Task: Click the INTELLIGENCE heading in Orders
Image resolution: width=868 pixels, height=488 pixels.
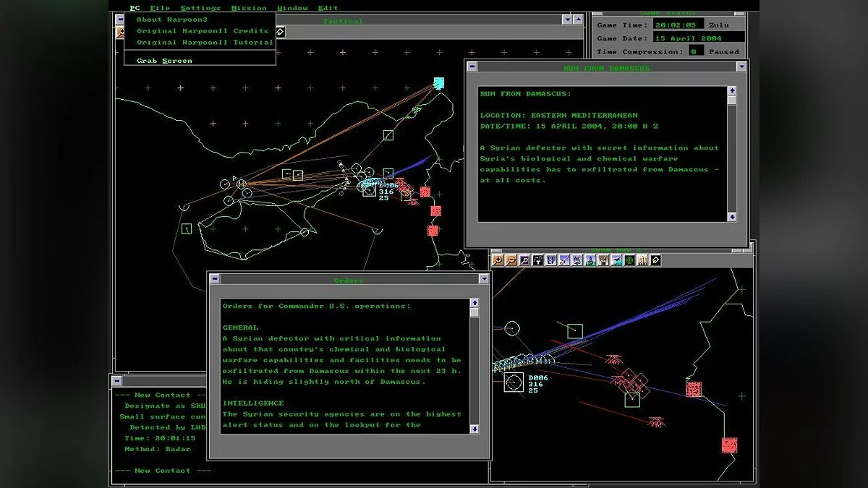Action: tap(253, 403)
